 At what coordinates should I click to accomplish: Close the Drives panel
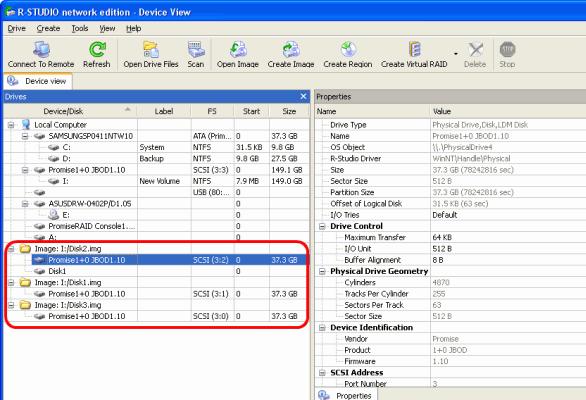tap(303, 96)
